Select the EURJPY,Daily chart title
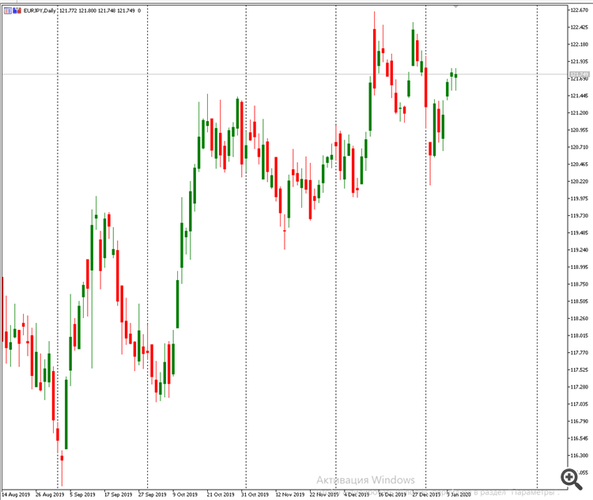The image size is (593, 500). pos(39,11)
